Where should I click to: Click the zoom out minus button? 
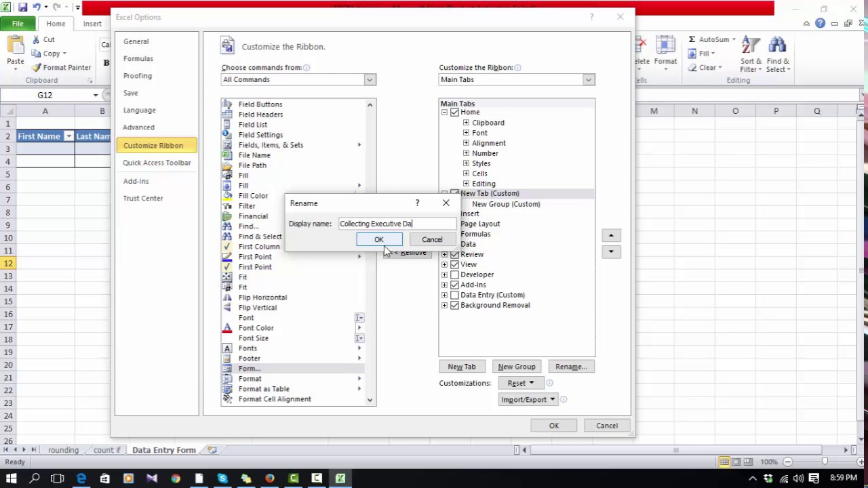click(787, 462)
